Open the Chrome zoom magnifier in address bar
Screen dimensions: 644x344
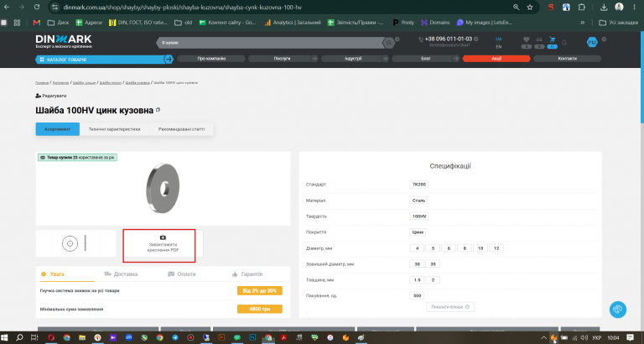click(517, 7)
